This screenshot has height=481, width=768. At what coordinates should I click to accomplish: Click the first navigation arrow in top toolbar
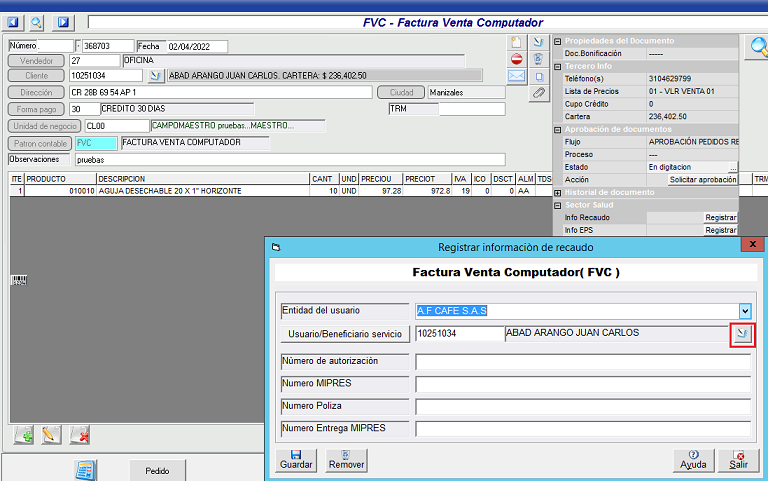click(x=14, y=21)
